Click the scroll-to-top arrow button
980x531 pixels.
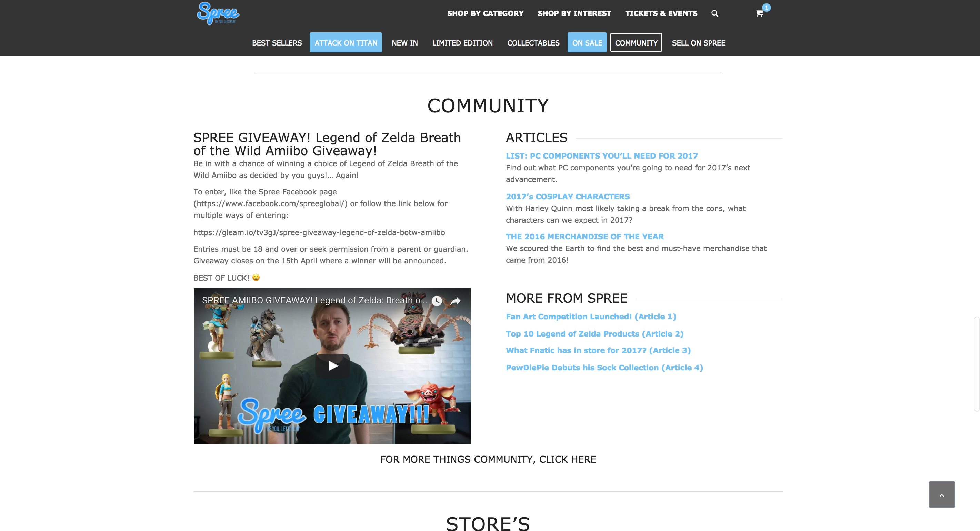click(942, 494)
